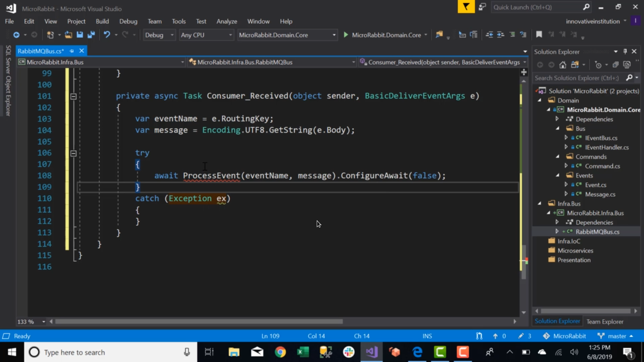Open Google Chrome from the taskbar
Image resolution: width=644 pixels, height=362 pixels.
click(x=280, y=352)
